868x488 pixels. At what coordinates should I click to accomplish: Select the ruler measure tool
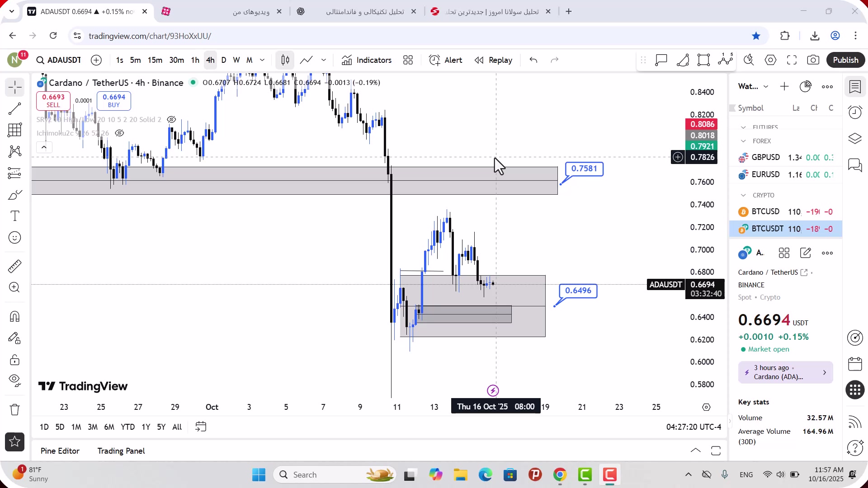coord(15,266)
